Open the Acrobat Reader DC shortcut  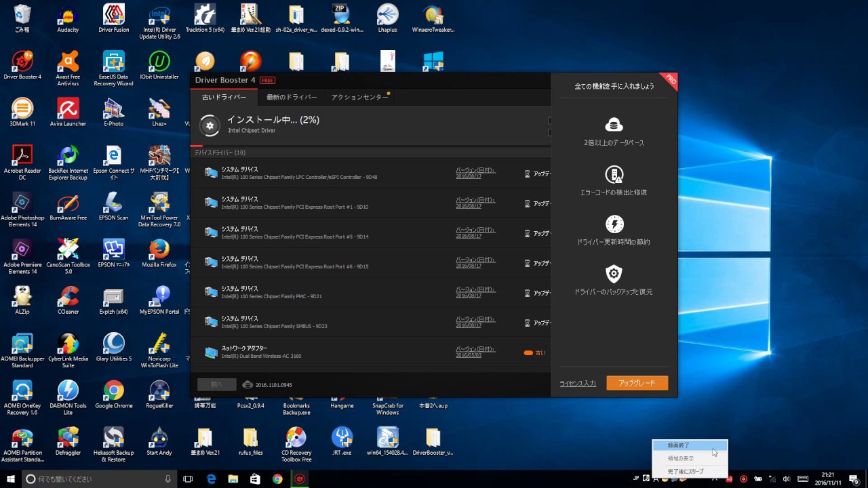22,163
